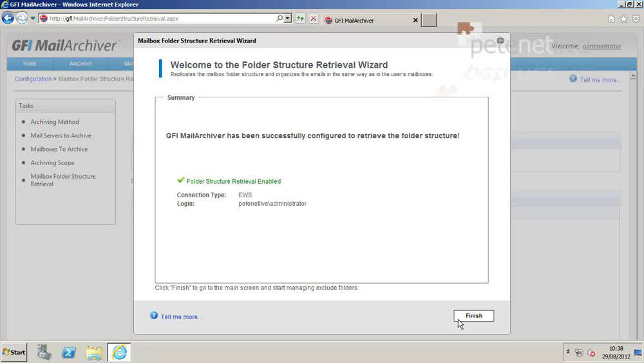Select the GFI MailArchiver browser tab

366,20
